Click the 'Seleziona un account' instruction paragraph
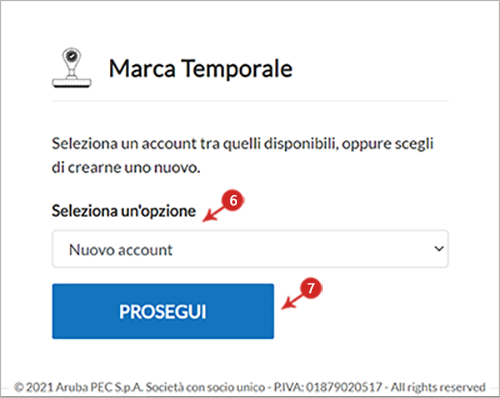 [x=243, y=155]
